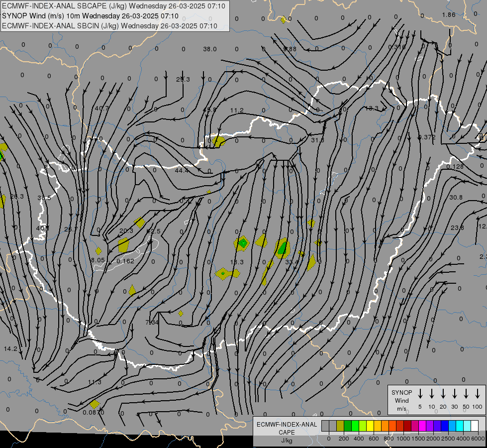This screenshot has height=448, width=487.
Task: Click the olive CAPE diamond above 0.0870
Action: (95, 404)
